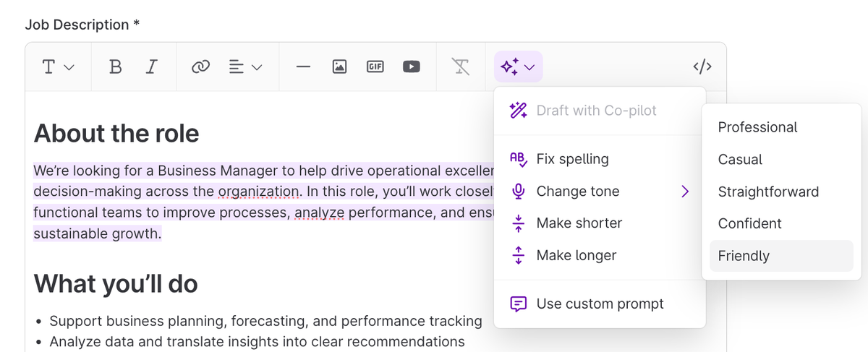Pick the Professional tone

coord(757,127)
